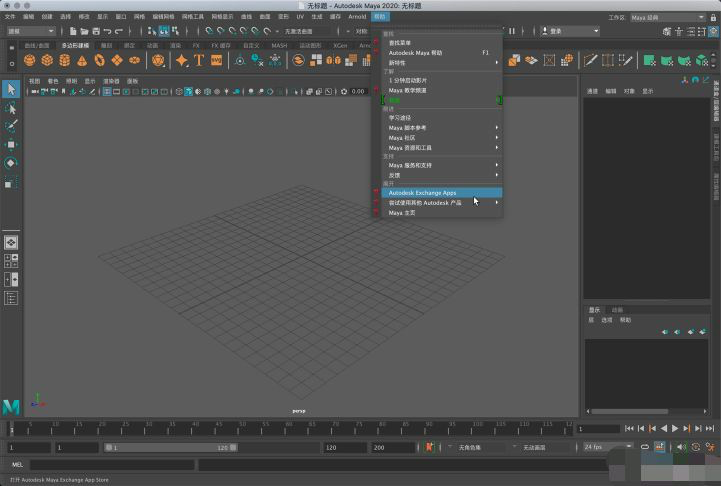Click the Multi-Cut knife shelf icon
721x486 pixels.
(590, 60)
